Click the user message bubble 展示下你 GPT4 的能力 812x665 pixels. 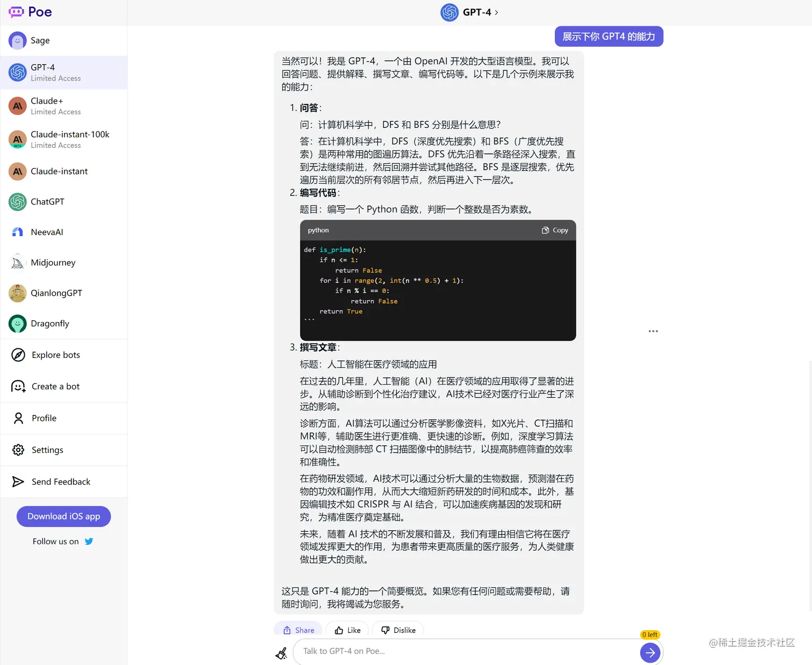coord(609,36)
